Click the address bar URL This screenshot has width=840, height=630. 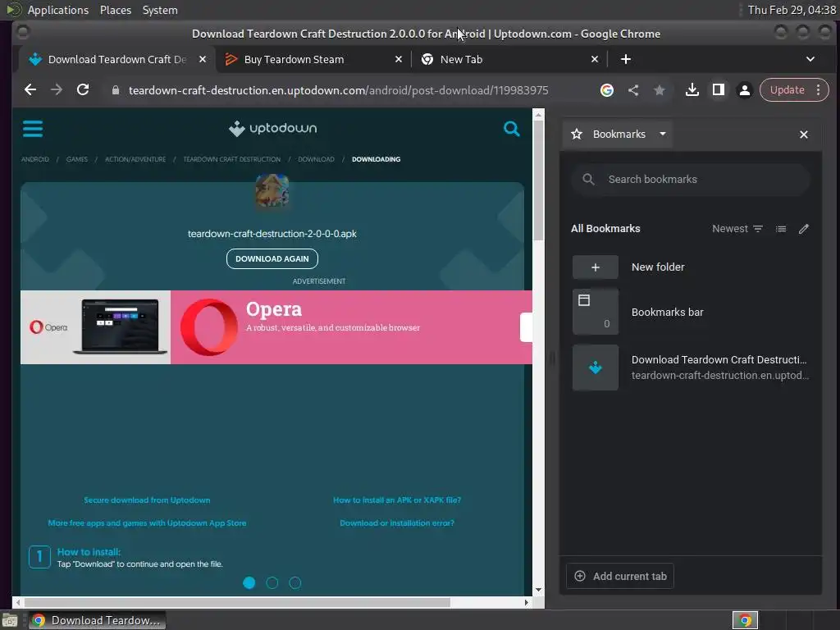click(338, 90)
